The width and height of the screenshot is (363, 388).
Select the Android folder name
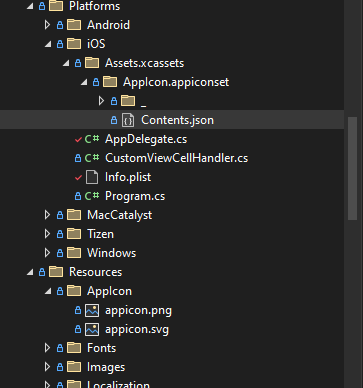tap(108, 25)
